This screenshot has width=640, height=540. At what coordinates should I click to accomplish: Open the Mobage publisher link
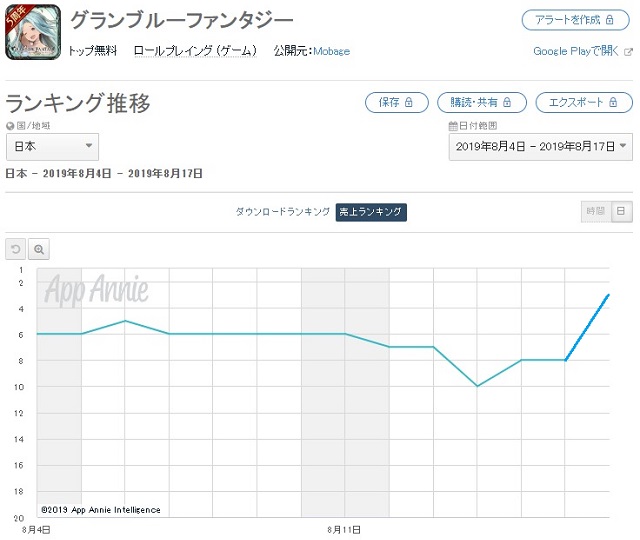pos(331,51)
